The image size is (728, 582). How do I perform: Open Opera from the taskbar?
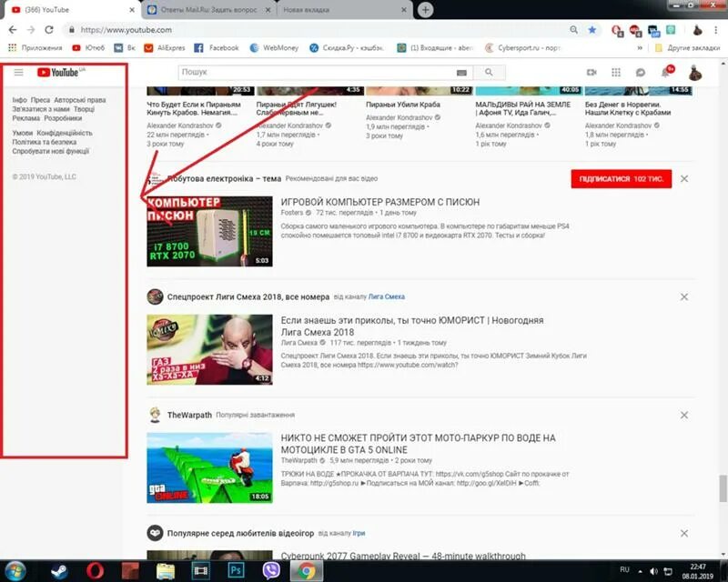(95, 571)
